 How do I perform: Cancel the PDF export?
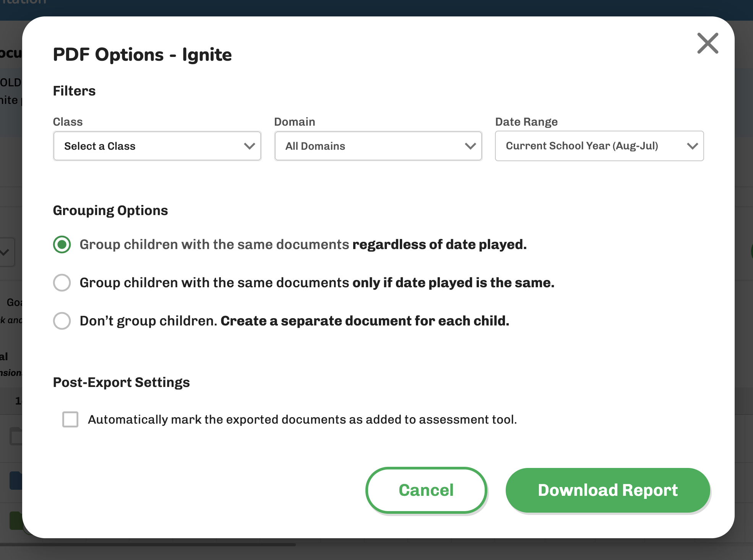coord(426,490)
